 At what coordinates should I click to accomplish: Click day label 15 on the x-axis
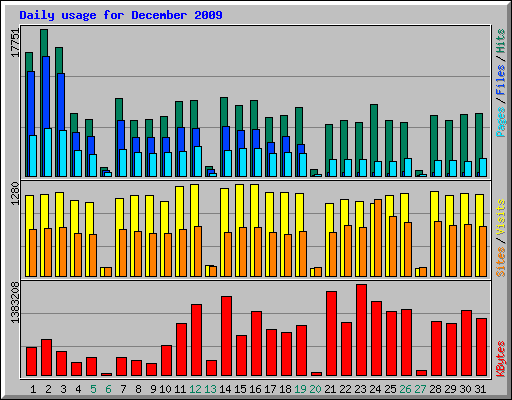point(240,389)
